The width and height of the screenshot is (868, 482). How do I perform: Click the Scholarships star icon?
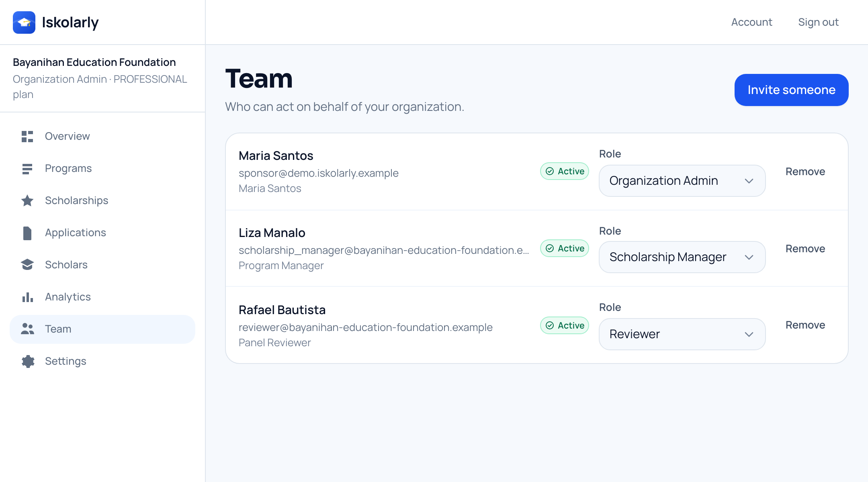(x=27, y=200)
